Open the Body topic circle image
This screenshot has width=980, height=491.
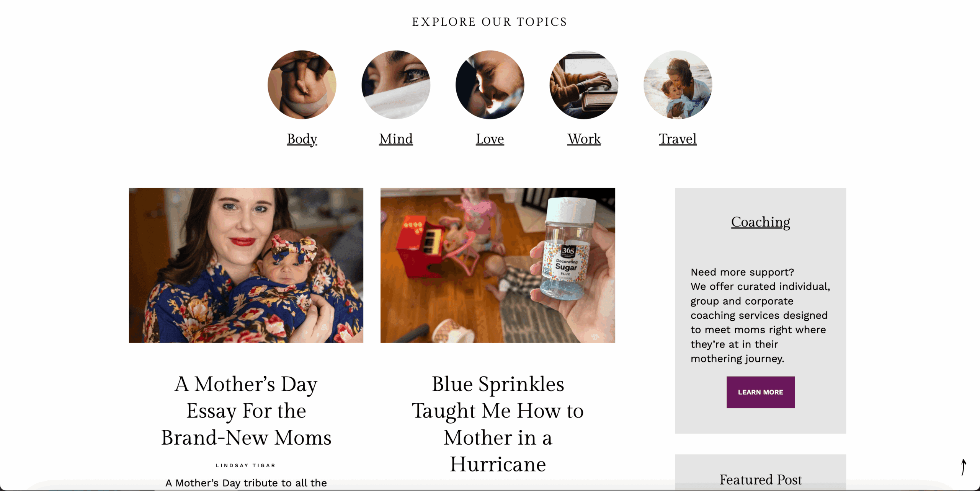pos(302,85)
